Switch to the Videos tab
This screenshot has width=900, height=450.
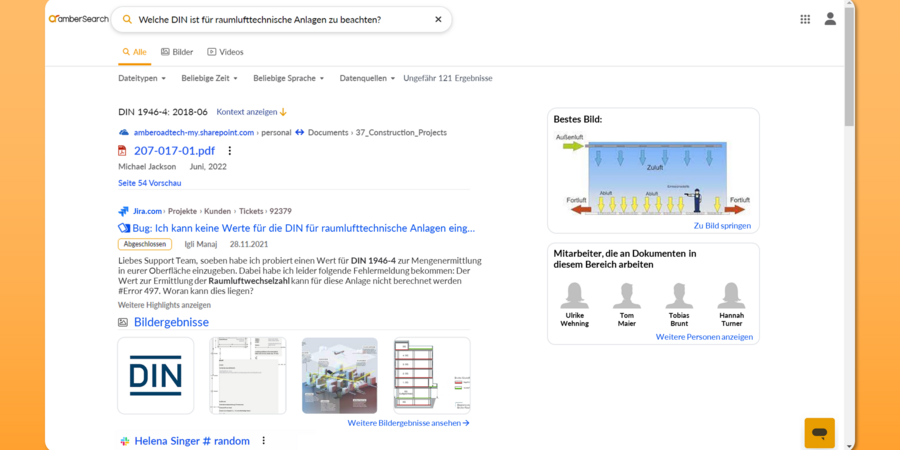tap(225, 52)
